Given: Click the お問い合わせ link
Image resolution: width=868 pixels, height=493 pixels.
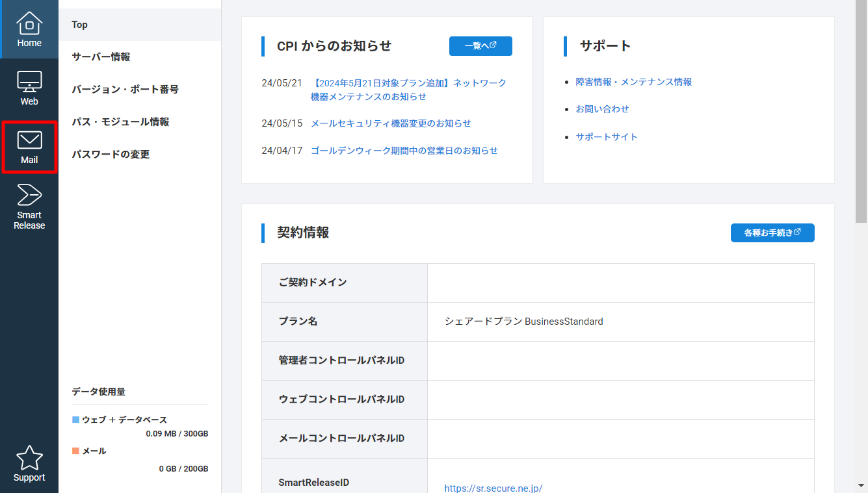Looking at the screenshot, I should (x=602, y=109).
